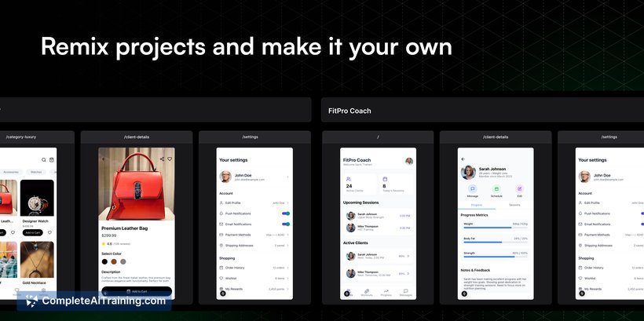Viewport: 644px width, 321px height.
Task: Open the chevron on Mike Thompson's Active Clients row
Action: [x=408, y=273]
